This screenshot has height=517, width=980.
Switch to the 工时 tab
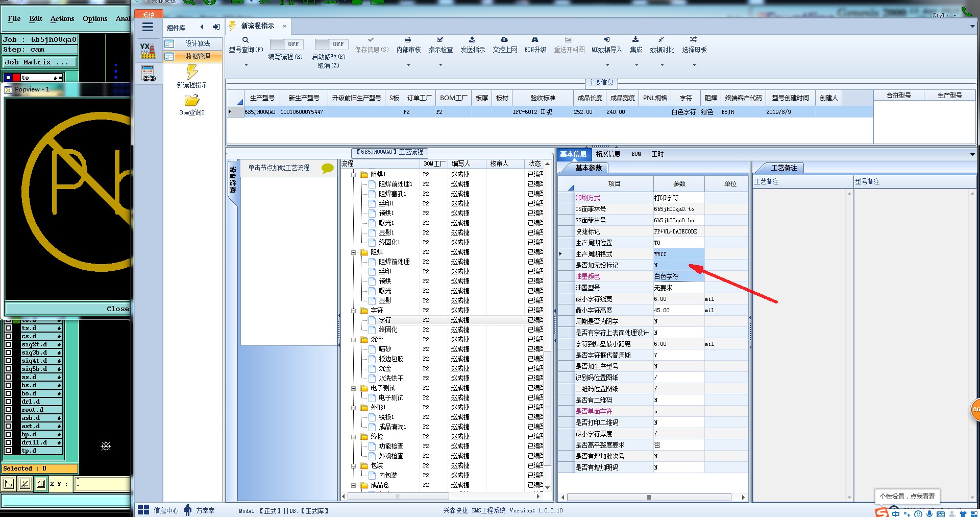tap(657, 154)
